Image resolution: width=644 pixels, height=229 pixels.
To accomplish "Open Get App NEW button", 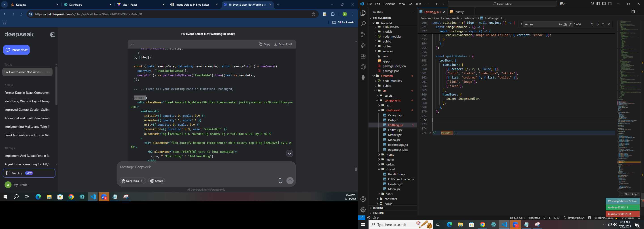I will [x=29, y=173].
